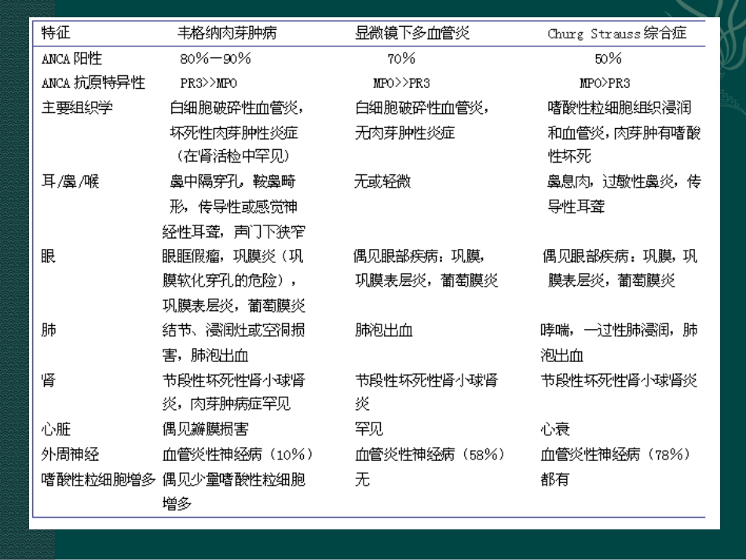Click text '哮喘，一过性肺浸润，肺'
This screenshot has height=560, width=746.
(x=619, y=330)
